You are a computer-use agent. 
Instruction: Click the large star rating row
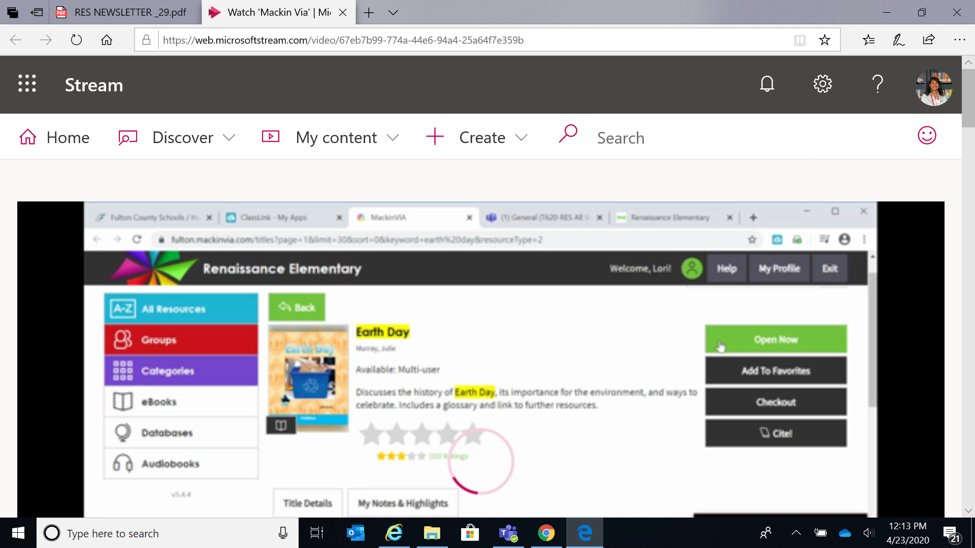click(x=422, y=434)
